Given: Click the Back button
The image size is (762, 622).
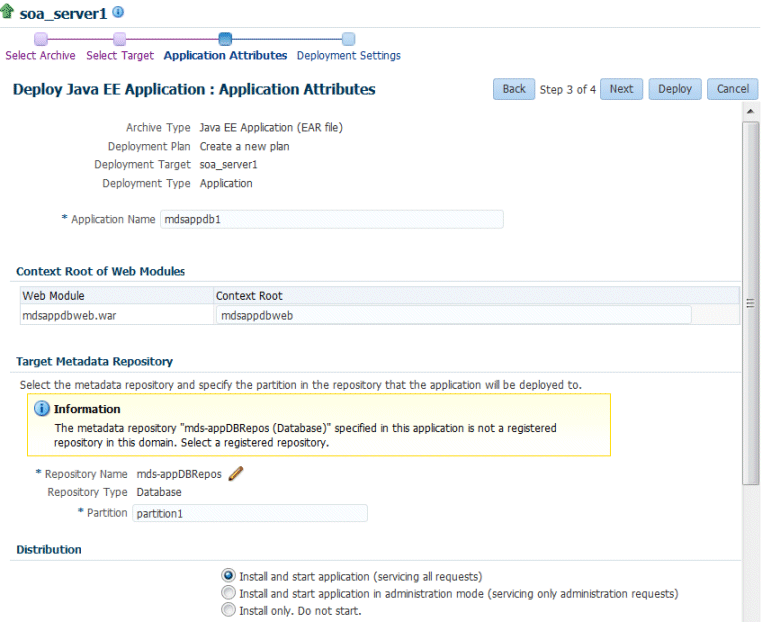Looking at the screenshot, I should click(514, 89).
